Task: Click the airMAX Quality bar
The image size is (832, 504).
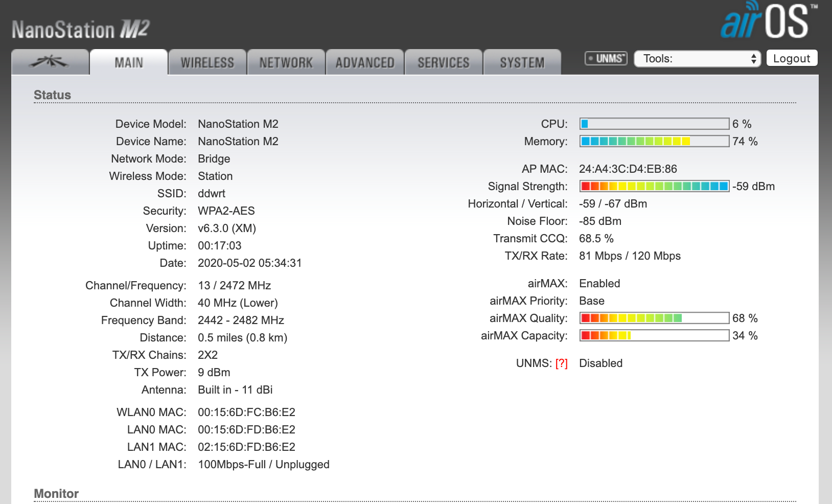Action: pos(654,318)
